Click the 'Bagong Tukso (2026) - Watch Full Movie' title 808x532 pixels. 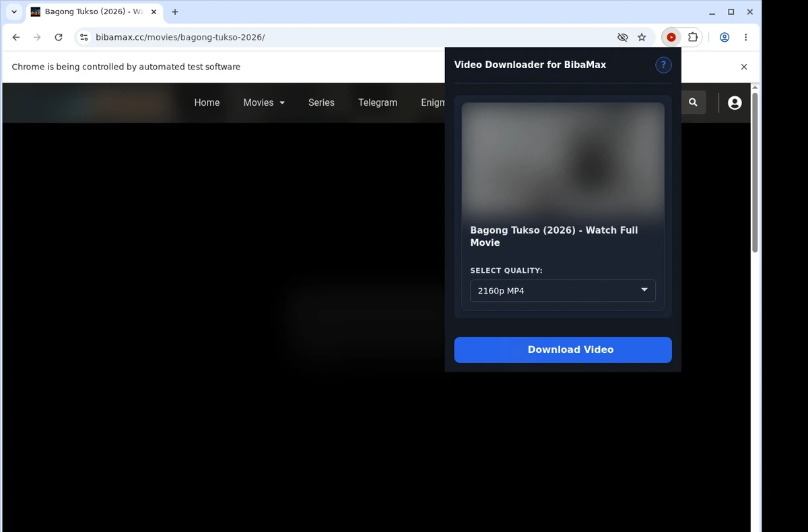pos(554,236)
